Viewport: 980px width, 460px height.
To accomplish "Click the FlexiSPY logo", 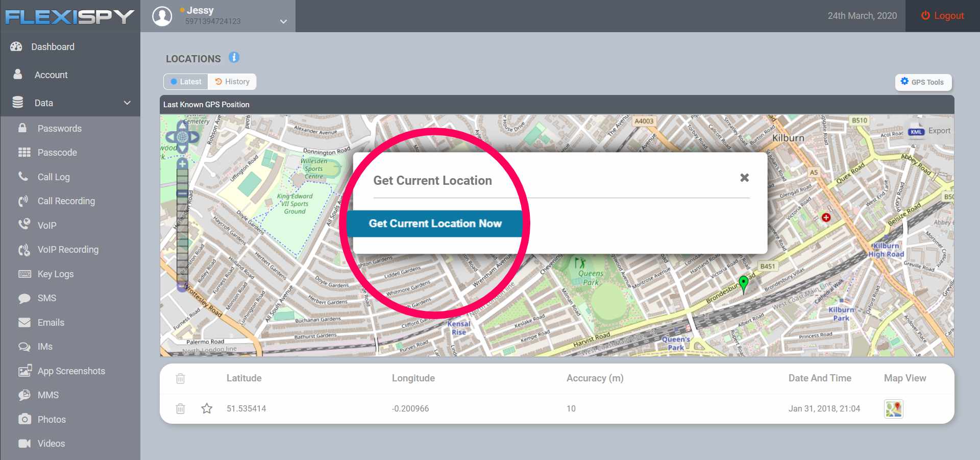I will [x=70, y=17].
